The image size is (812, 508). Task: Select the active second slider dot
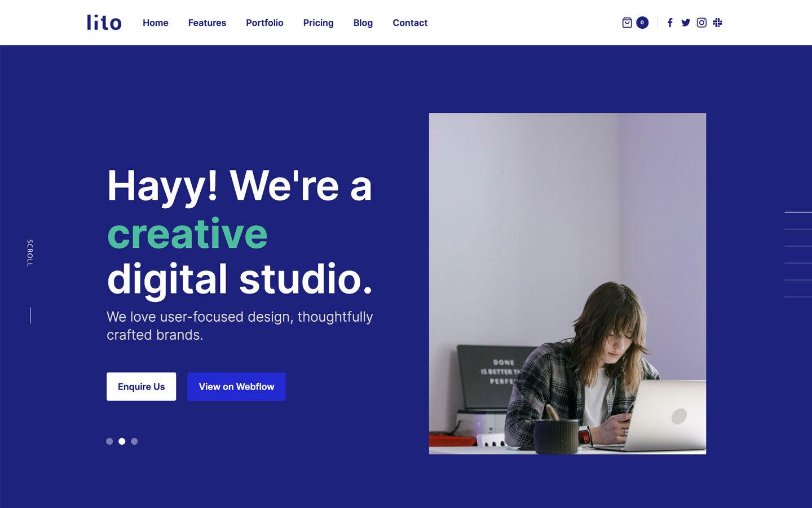[122, 441]
